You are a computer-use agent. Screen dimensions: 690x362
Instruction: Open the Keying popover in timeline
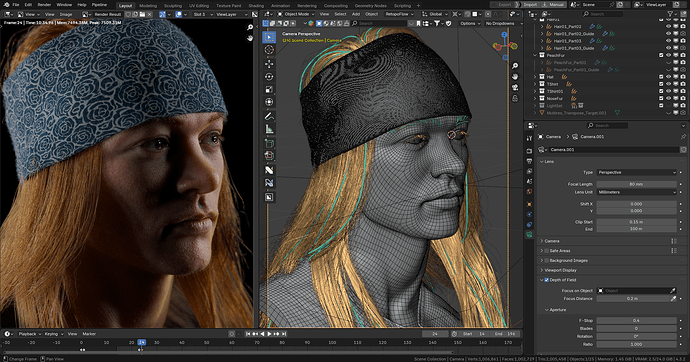point(53,334)
